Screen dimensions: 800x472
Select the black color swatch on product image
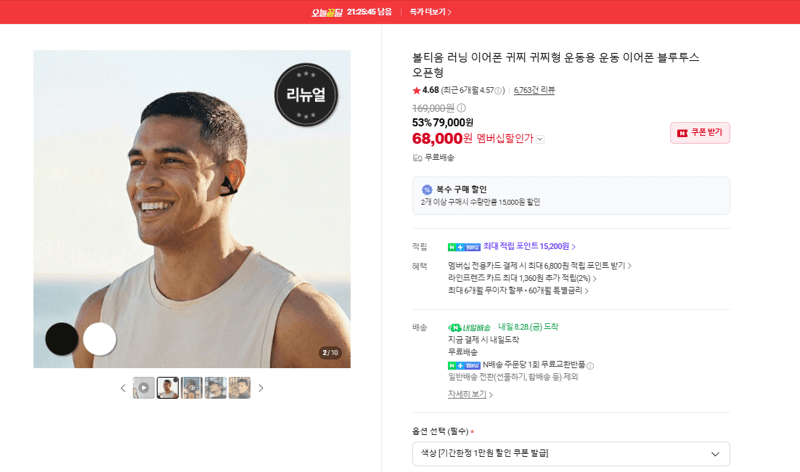pyautogui.click(x=62, y=339)
